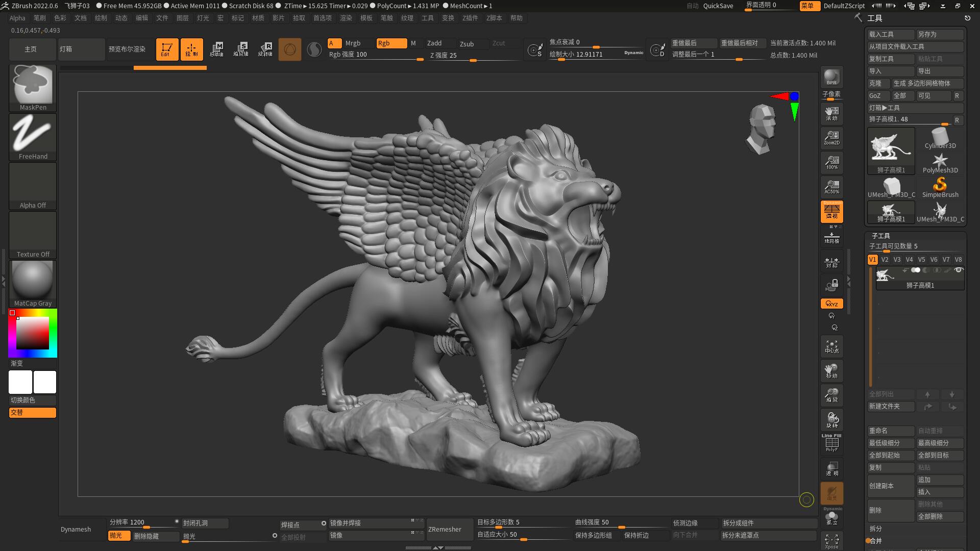Expand the Dynamesh section at bottom left
This screenshot has height=551, width=980.
(75, 529)
